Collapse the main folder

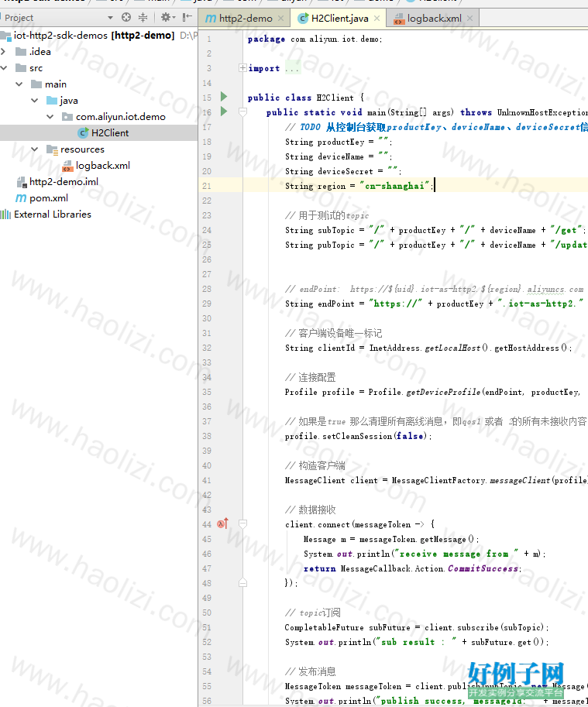point(19,84)
